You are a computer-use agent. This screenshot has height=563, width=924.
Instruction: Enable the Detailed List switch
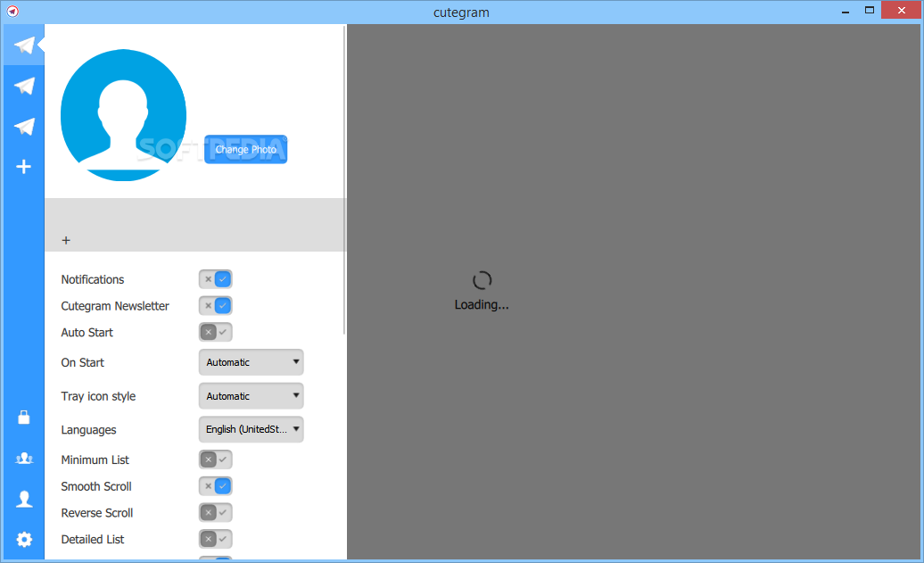(x=216, y=540)
